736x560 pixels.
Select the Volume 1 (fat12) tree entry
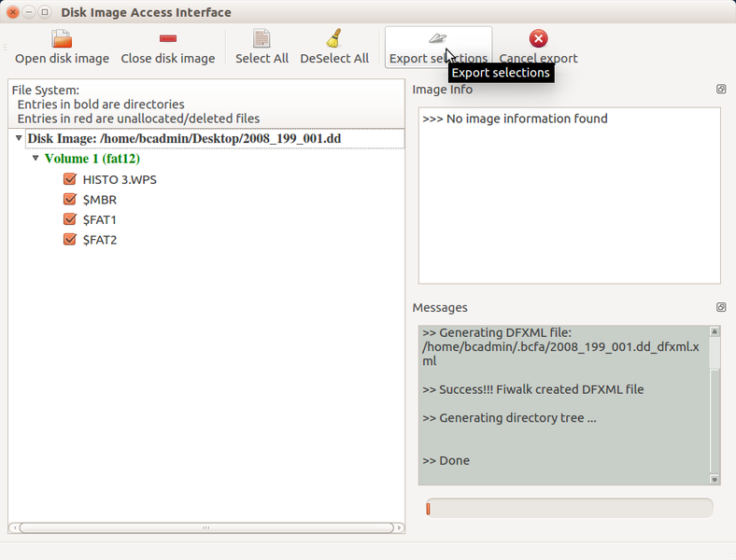tap(92, 159)
